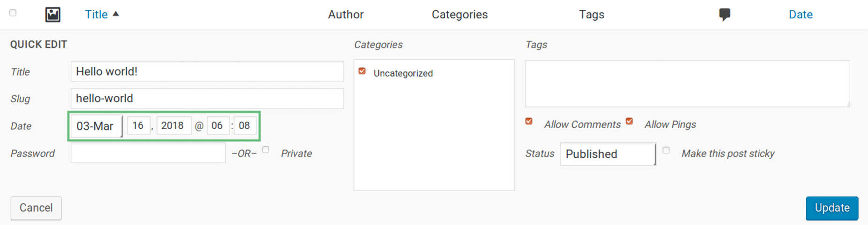Click into the Slug field
Image resolution: width=868 pixels, height=225 pixels.
click(207, 99)
